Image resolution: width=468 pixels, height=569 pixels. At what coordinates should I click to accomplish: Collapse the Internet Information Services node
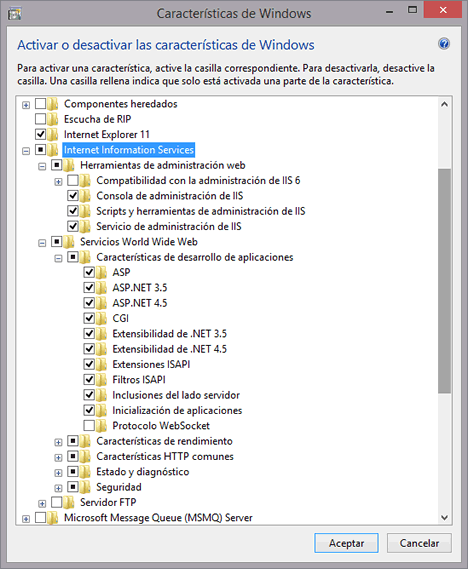tap(26, 151)
